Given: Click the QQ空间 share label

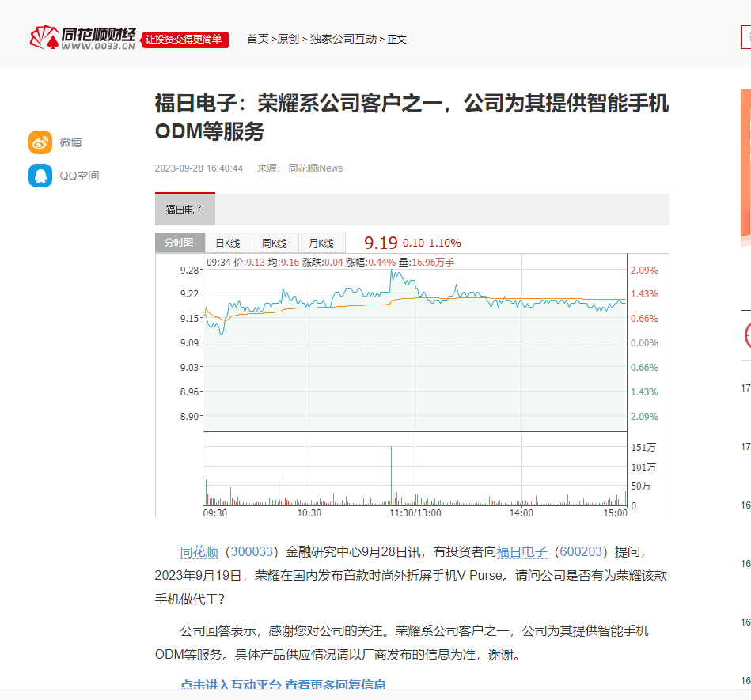Looking at the screenshot, I should [79, 176].
